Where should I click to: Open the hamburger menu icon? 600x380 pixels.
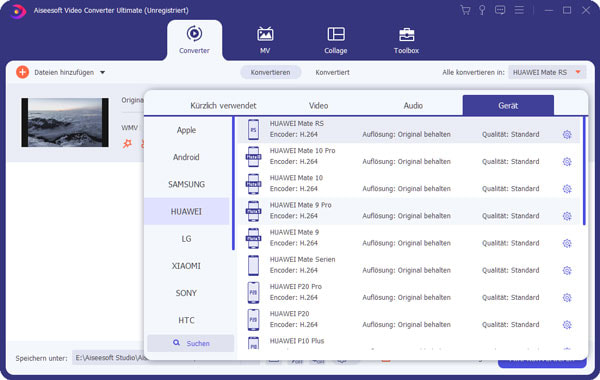519,10
